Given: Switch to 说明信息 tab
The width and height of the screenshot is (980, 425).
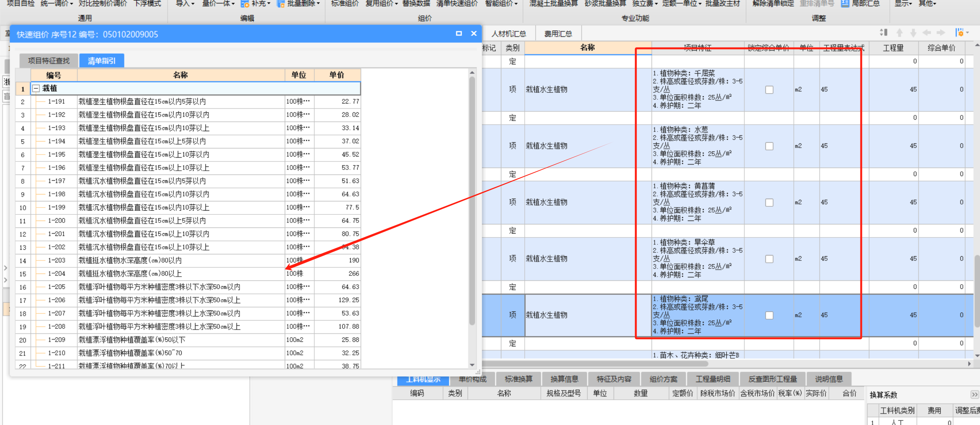Looking at the screenshot, I should click(829, 379).
